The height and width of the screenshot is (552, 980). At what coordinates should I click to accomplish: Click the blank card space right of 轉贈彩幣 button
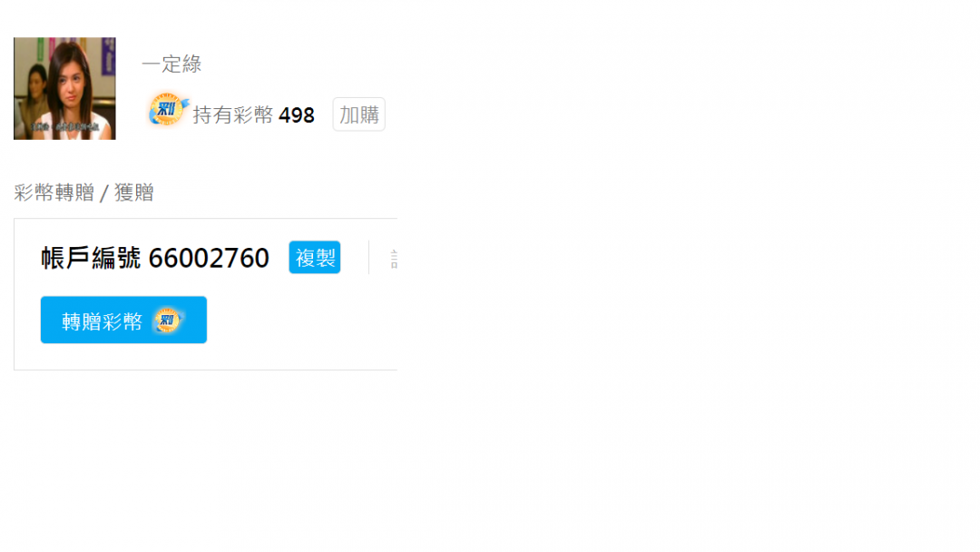tap(302, 320)
